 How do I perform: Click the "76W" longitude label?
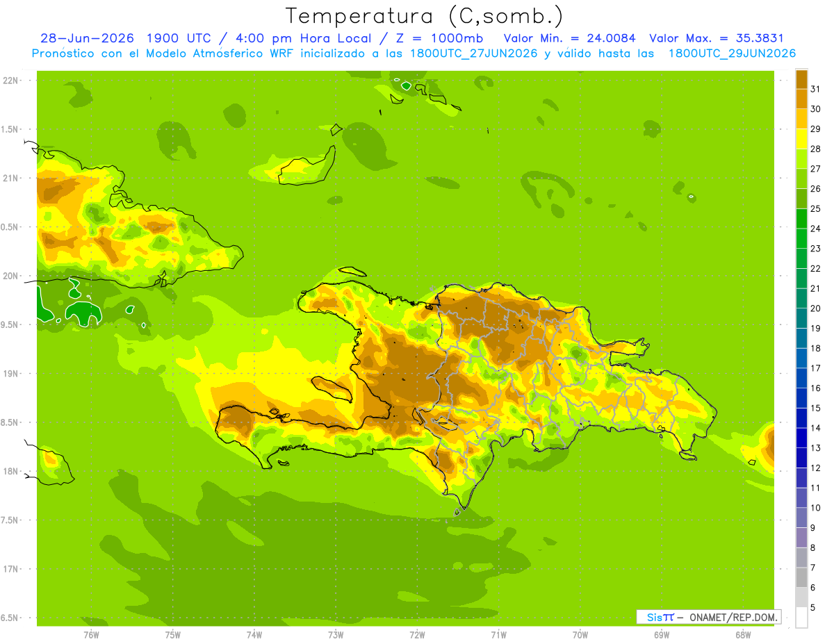point(91,634)
